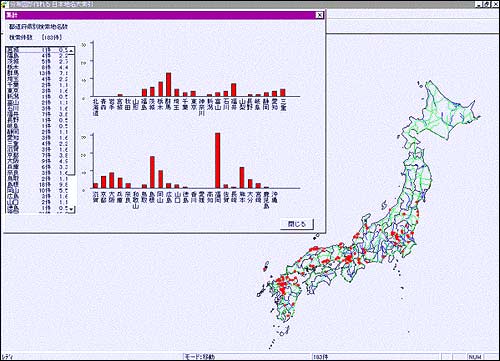Click the 群馬 bar in the upper chart

tap(169, 85)
